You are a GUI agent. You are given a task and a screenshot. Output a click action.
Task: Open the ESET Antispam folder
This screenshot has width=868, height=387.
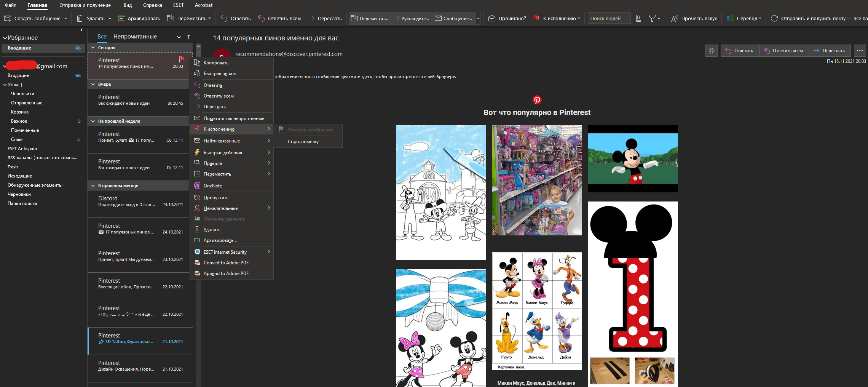pos(22,149)
